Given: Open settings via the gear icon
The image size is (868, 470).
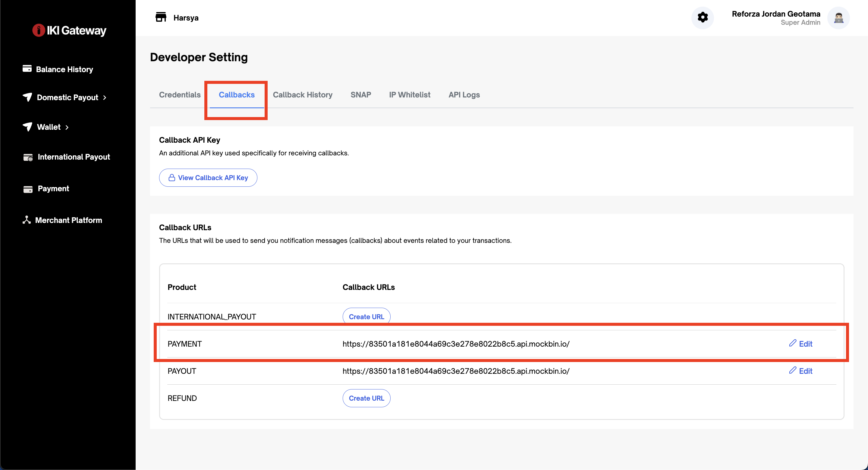Looking at the screenshot, I should click(x=703, y=17).
